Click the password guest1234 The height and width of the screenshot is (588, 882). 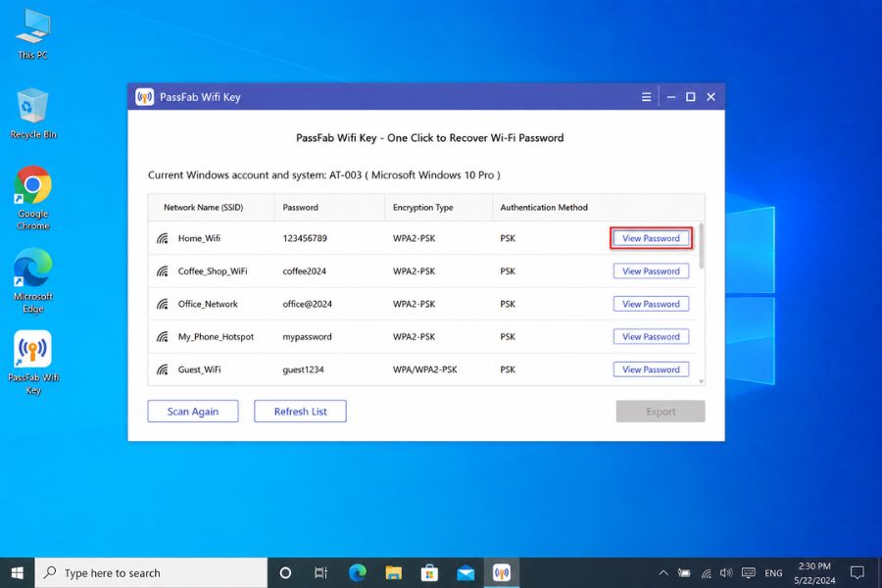coord(303,369)
